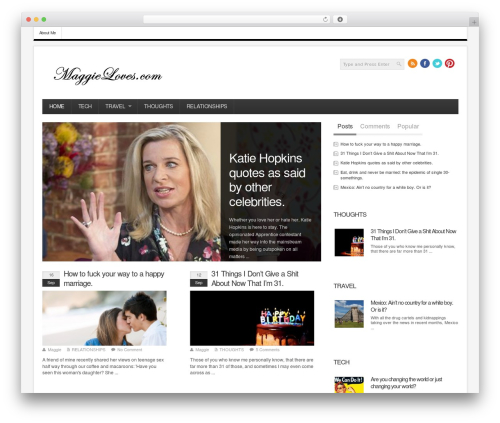Click excerpt beginning 'Those of you who know me personally know, that there are far more'
Screen dimensions: 500x423
click(252, 366)
